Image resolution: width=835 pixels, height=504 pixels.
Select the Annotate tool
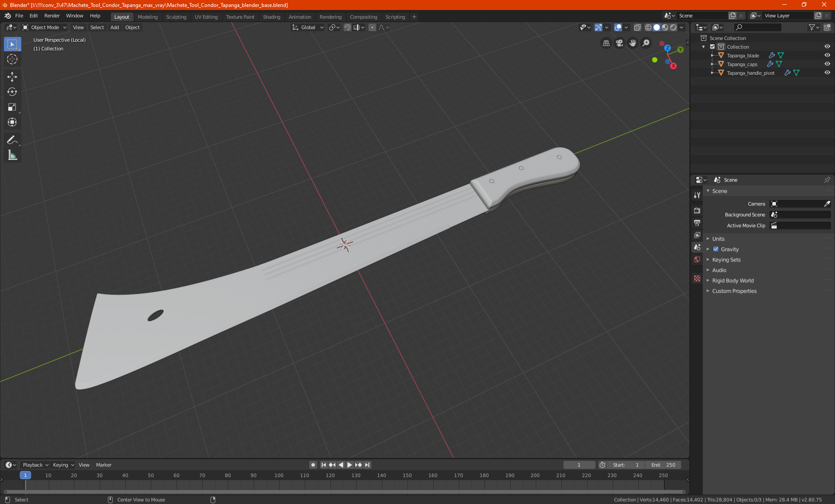[x=12, y=140]
